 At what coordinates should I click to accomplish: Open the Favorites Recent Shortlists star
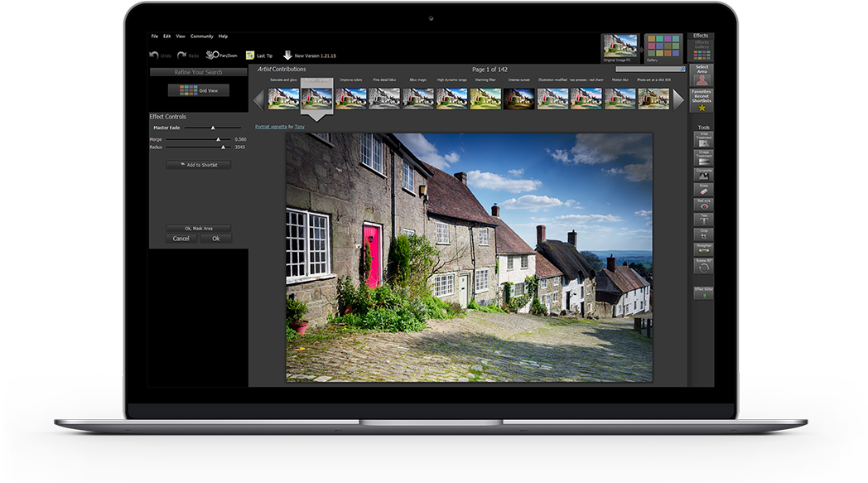coord(702,101)
